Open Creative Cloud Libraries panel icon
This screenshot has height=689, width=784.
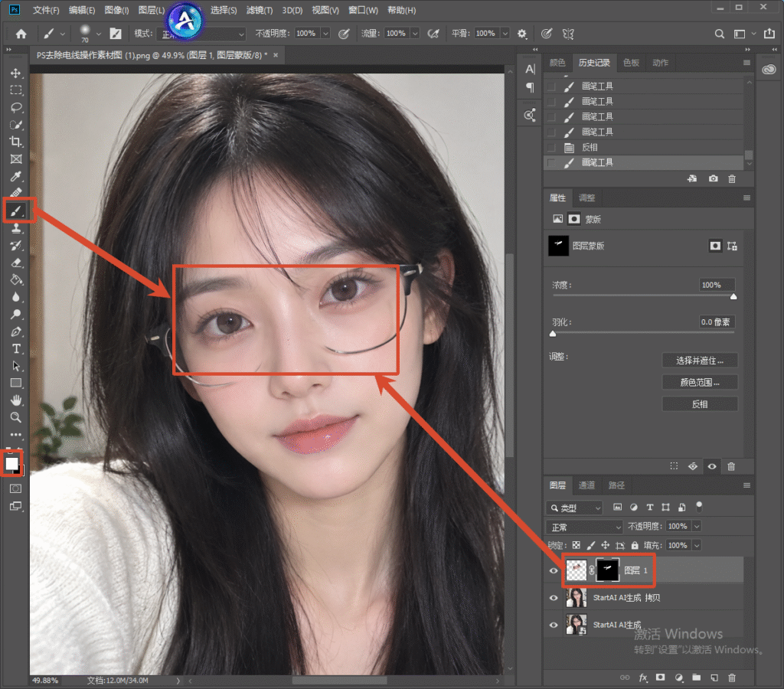769,70
